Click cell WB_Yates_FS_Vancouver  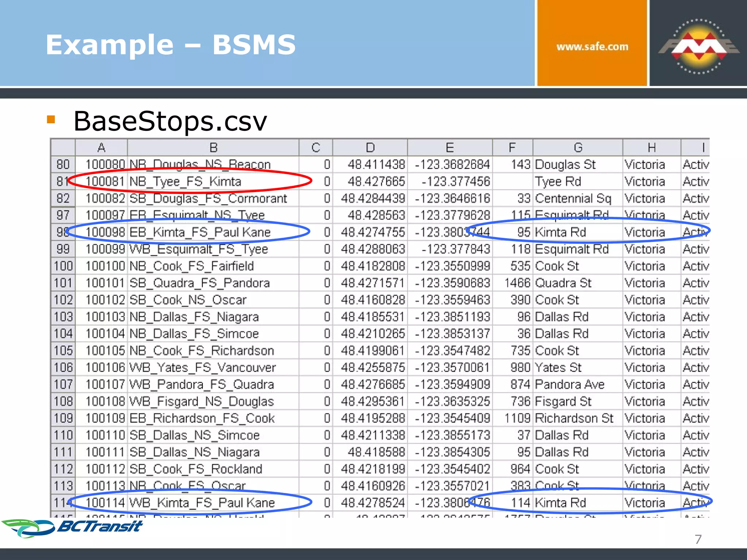tap(213, 367)
